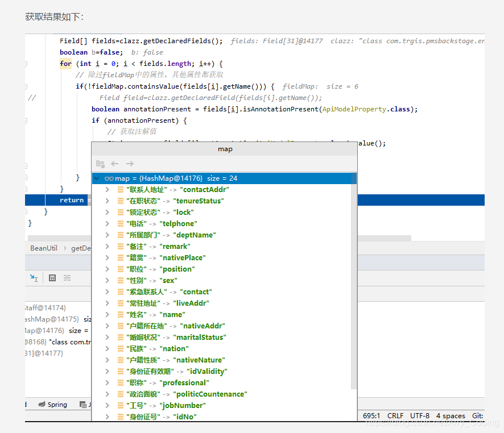Click the [31]@14177 fields variable row
504x433 pixels.
tap(44, 353)
